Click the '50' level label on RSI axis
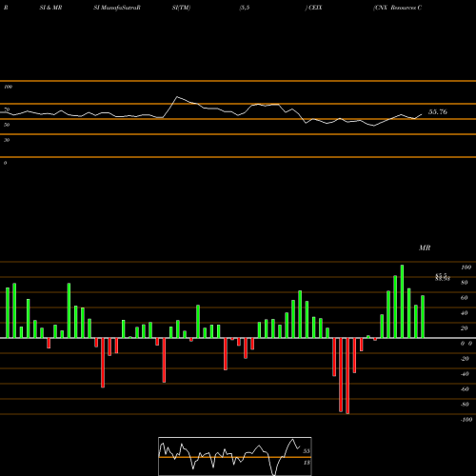Viewport: 476px width, 476px height. coord(7,125)
